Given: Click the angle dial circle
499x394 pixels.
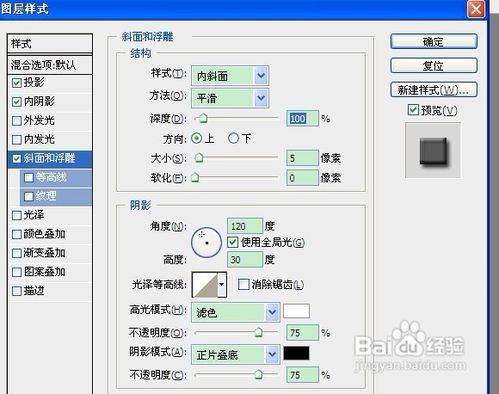Looking at the screenshot, I should (206, 243).
